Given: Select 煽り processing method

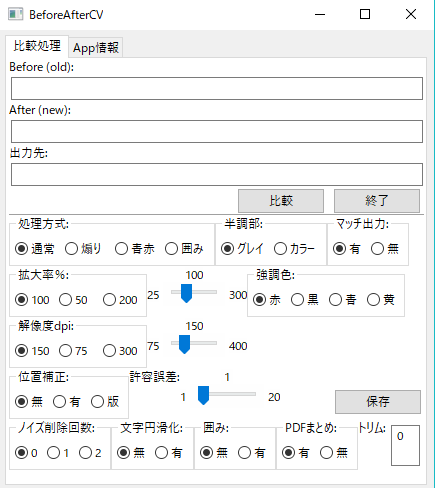Looking at the screenshot, I should point(83,249).
